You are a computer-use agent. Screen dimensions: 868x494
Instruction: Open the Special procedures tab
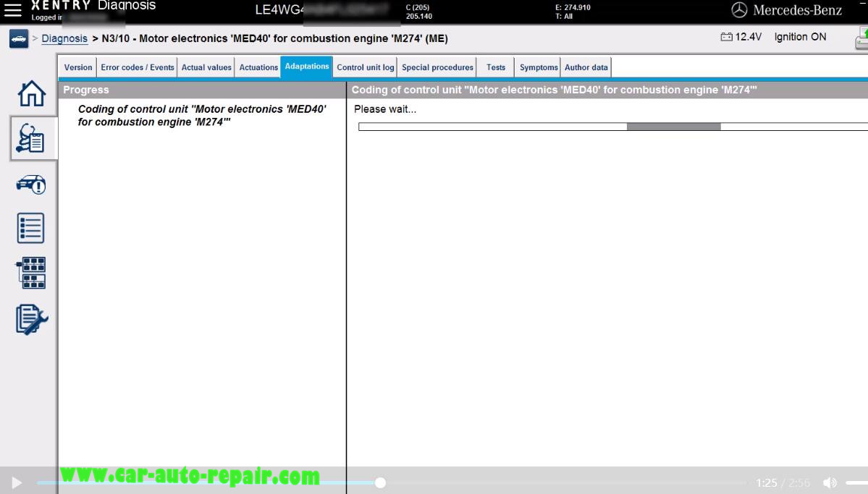pyautogui.click(x=437, y=67)
